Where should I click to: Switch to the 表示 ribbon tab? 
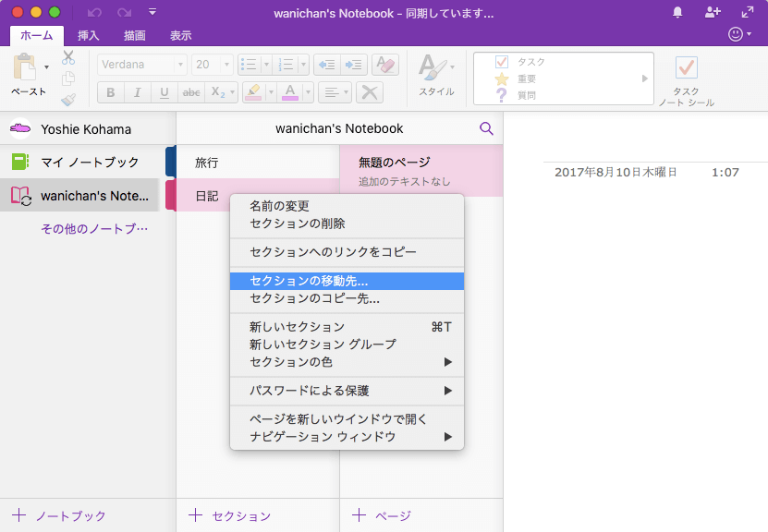click(181, 35)
